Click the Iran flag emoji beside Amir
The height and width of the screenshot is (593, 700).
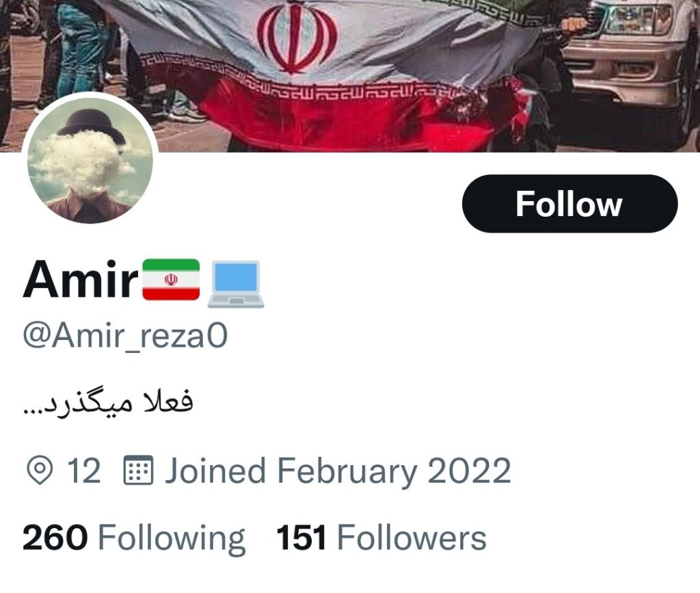coord(171,280)
